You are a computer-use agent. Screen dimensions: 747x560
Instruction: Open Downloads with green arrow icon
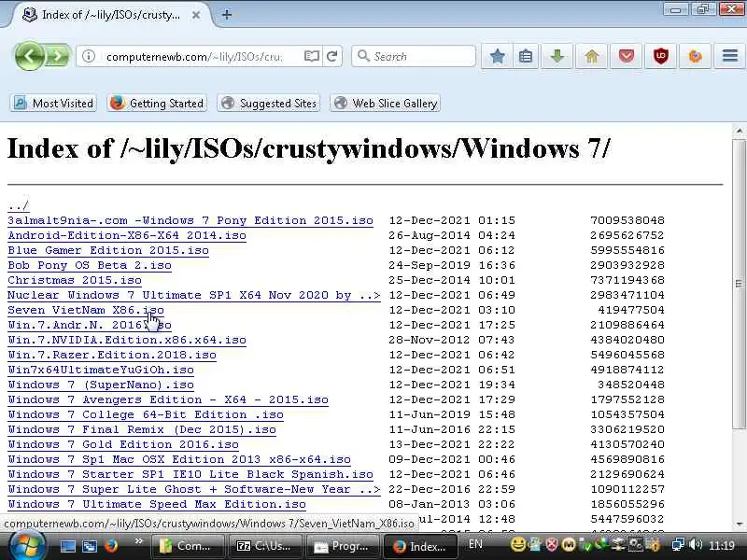[557, 56]
